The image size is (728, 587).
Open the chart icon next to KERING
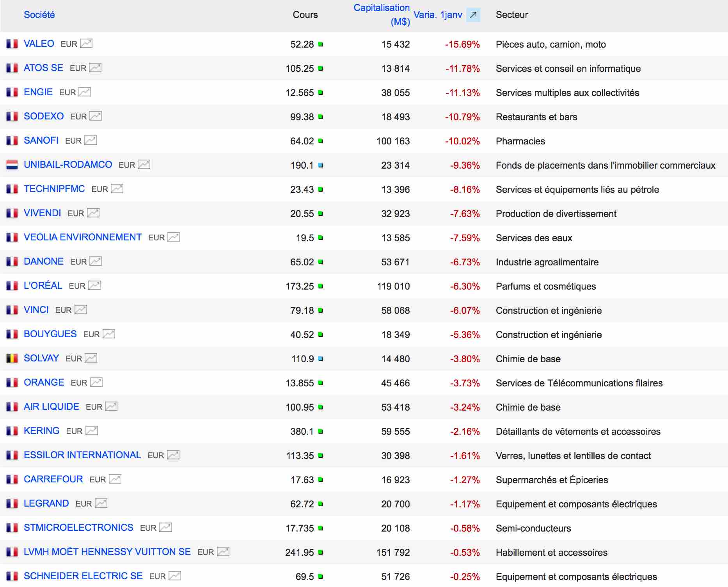click(92, 430)
